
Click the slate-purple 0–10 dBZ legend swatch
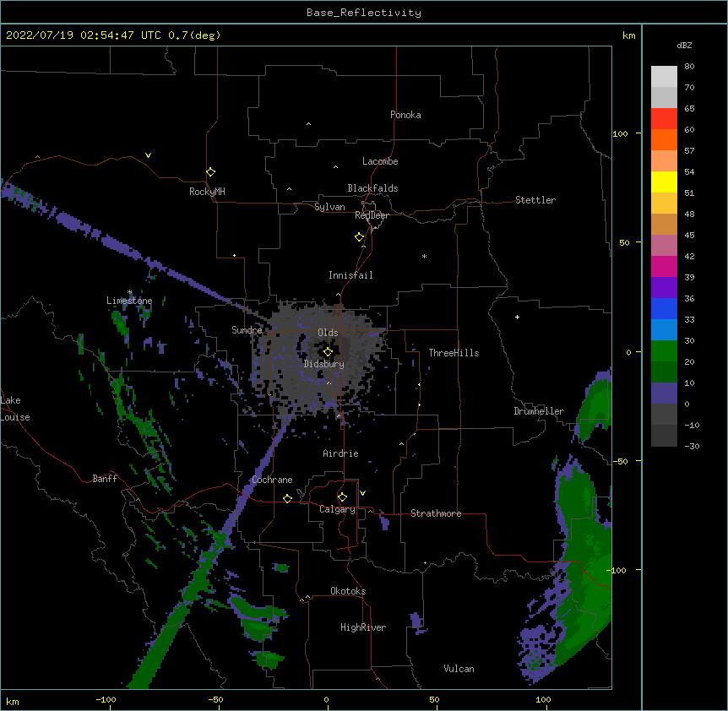pyautogui.click(x=664, y=393)
